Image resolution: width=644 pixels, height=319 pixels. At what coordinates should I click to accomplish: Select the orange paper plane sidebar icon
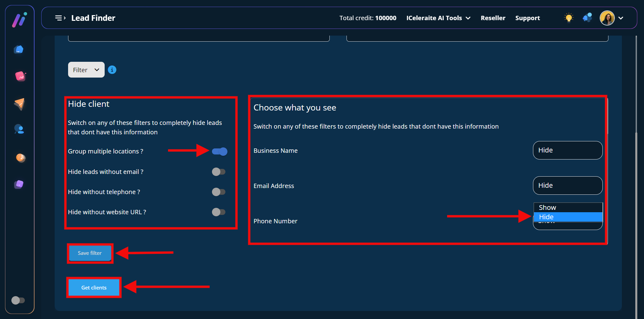[19, 104]
